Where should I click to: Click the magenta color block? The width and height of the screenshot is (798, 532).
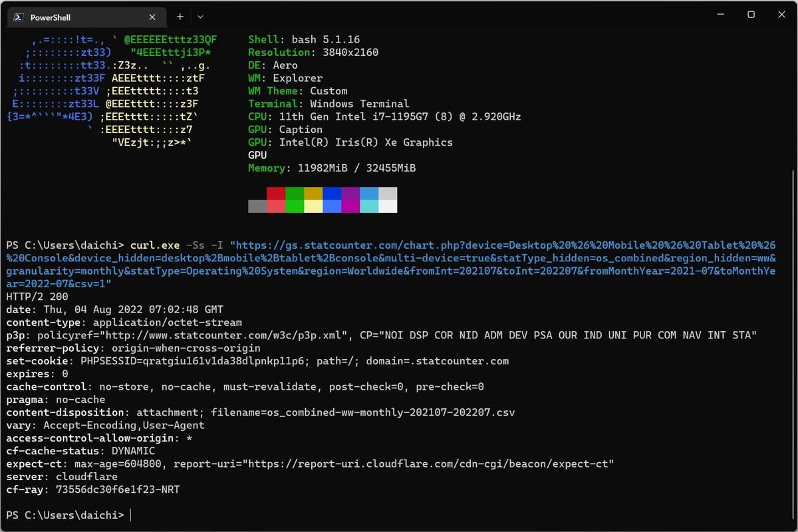[x=350, y=206]
